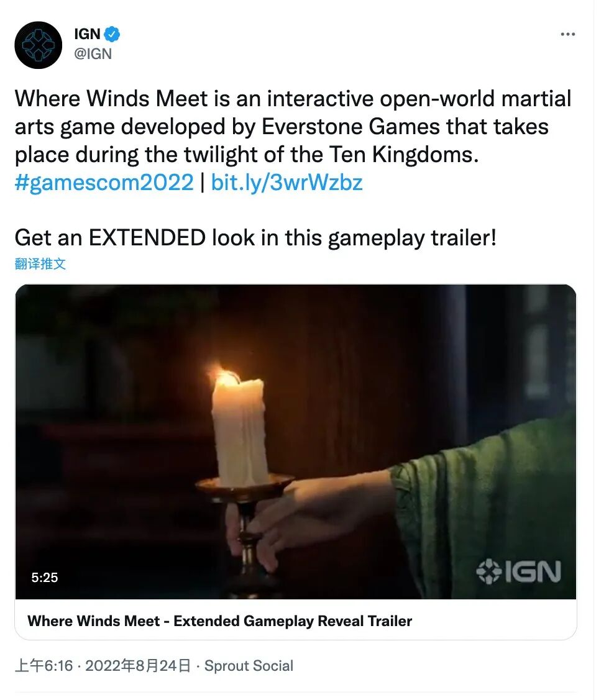This screenshot has height=700, width=614.
Task: Open the three-dot more options menu
Action: [567, 34]
